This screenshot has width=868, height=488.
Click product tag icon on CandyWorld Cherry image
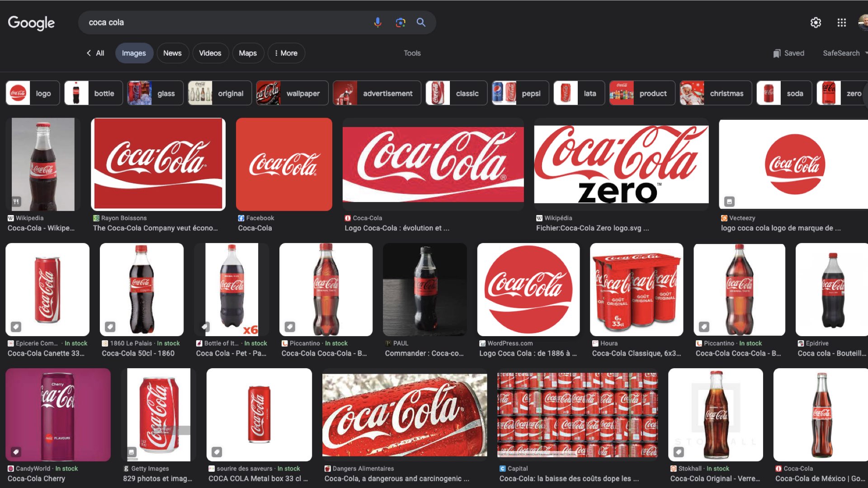[x=16, y=451]
